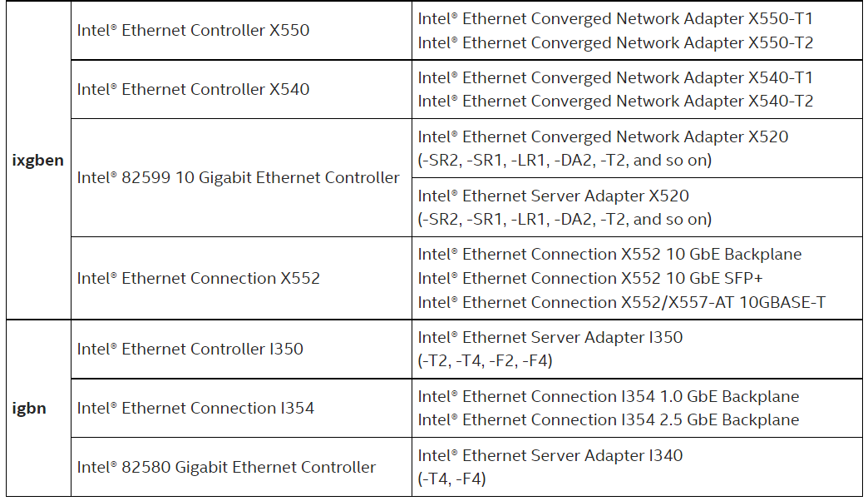Select X552 10 GbE SFP+ line
The width and height of the screenshot is (868, 501).
point(590,278)
